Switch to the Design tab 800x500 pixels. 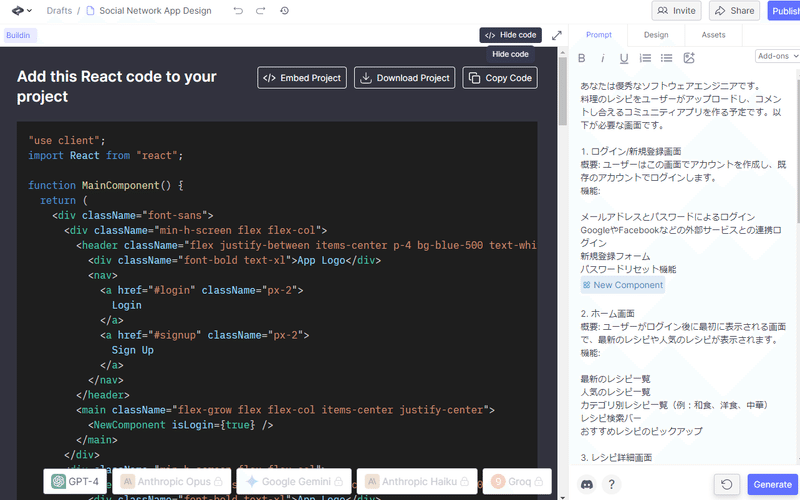pyautogui.click(x=656, y=35)
